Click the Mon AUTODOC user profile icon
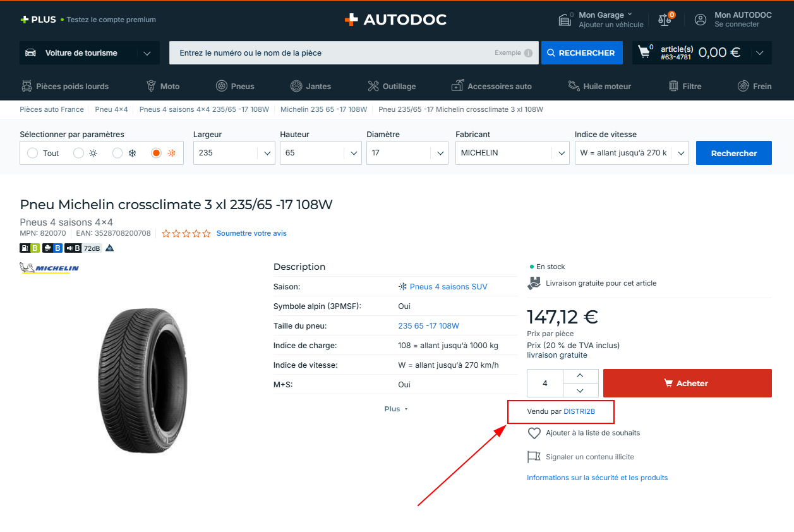This screenshot has width=794, height=532. 701,20
